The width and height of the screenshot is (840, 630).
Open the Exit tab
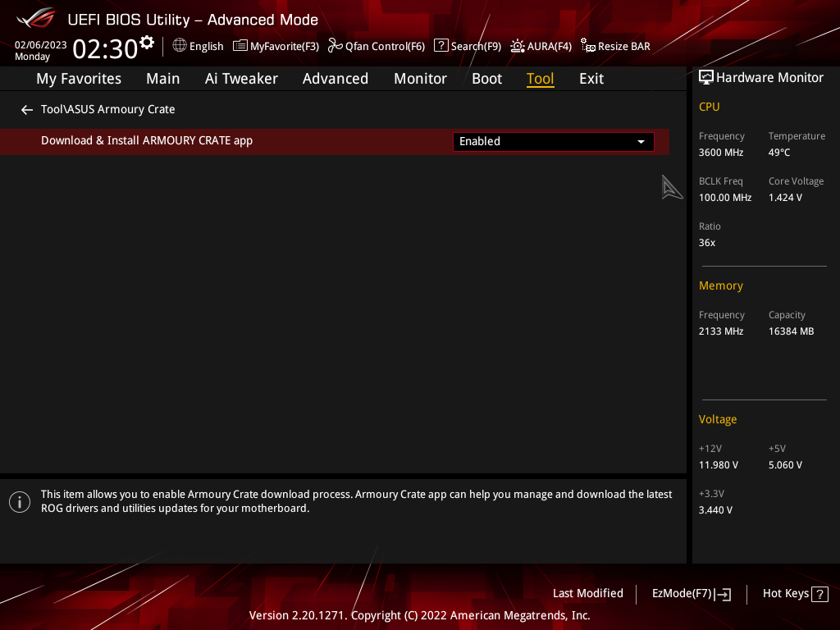point(591,79)
